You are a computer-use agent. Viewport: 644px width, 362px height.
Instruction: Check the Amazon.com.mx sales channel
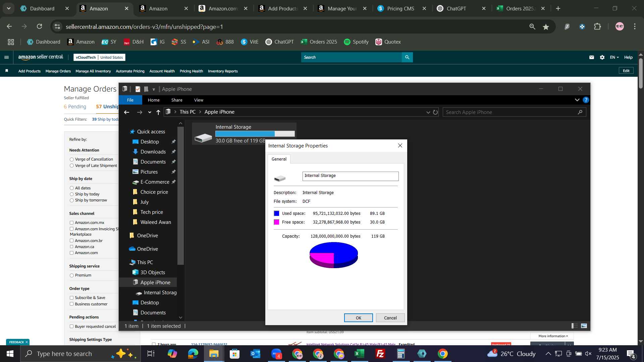pos(71,223)
